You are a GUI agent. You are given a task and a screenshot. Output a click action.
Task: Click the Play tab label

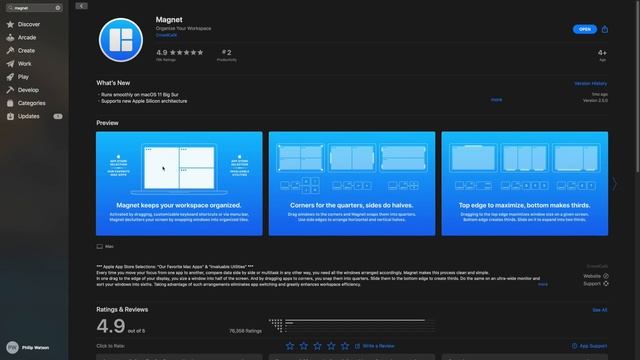[x=23, y=77]
